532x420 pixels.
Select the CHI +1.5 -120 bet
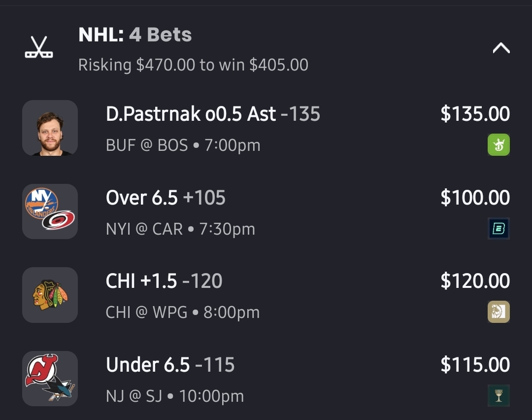click(164, 281)
